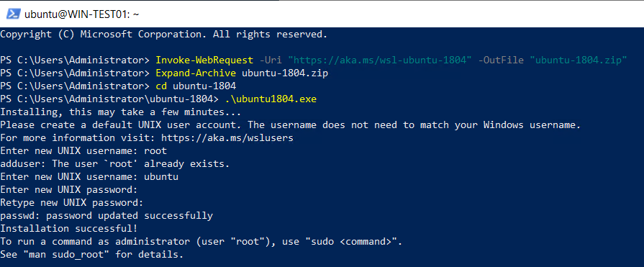Click the Microsoft Corporation copyright line

164,35
